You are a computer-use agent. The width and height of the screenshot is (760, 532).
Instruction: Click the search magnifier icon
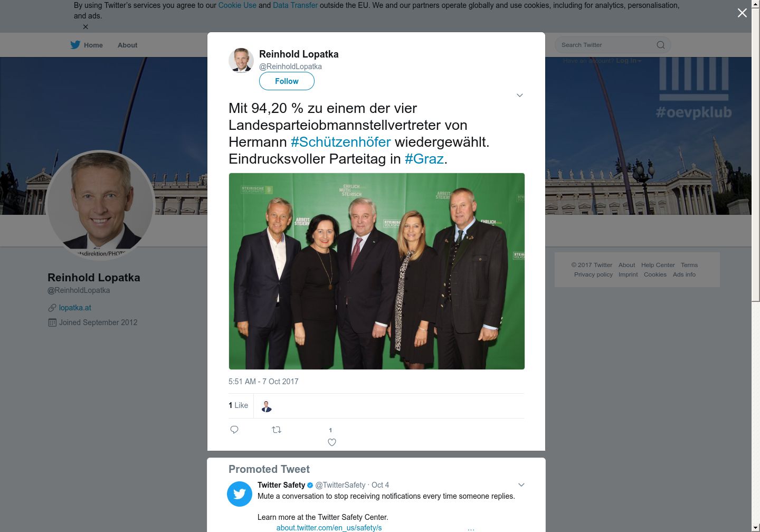tap(660, 45)
